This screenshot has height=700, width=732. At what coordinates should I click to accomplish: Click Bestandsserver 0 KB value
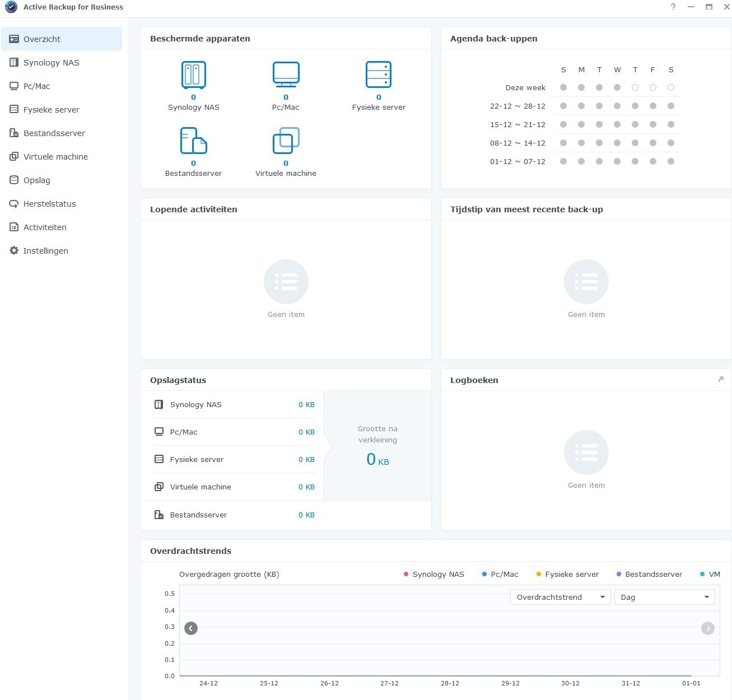tap(306, 515)
